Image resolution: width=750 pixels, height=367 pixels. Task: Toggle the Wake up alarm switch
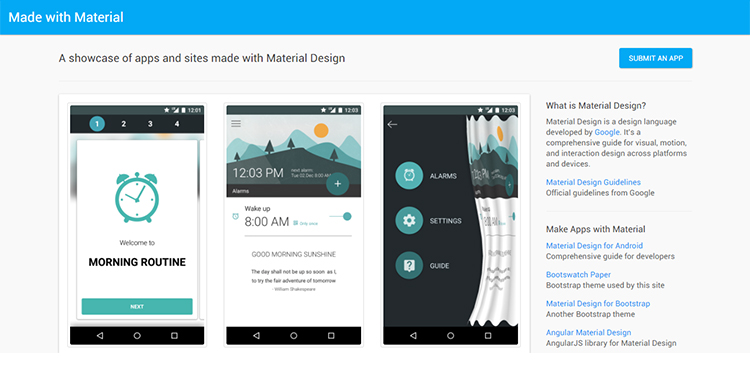coord(341,216)
